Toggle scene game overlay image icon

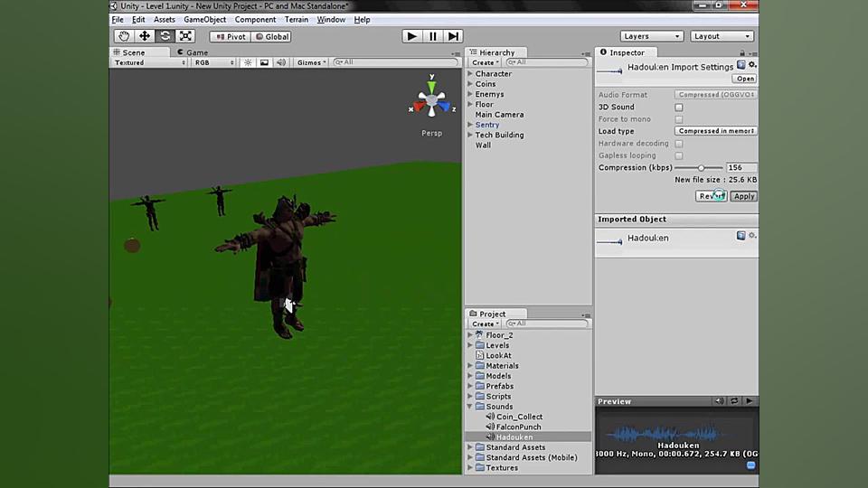[264, 62]
